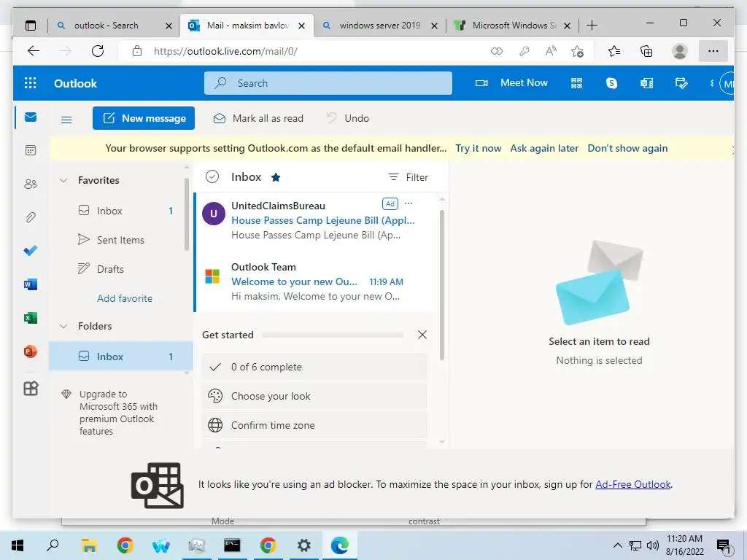Screen dimensions: 747x560
Task: Add this page to favorites
Action: coord(578,52)
